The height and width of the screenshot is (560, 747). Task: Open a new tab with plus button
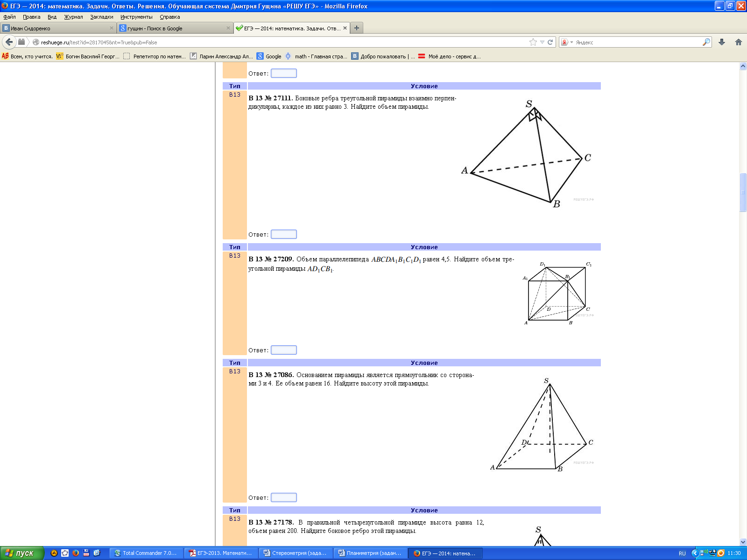pyautogui.click(x=357, y=28)
